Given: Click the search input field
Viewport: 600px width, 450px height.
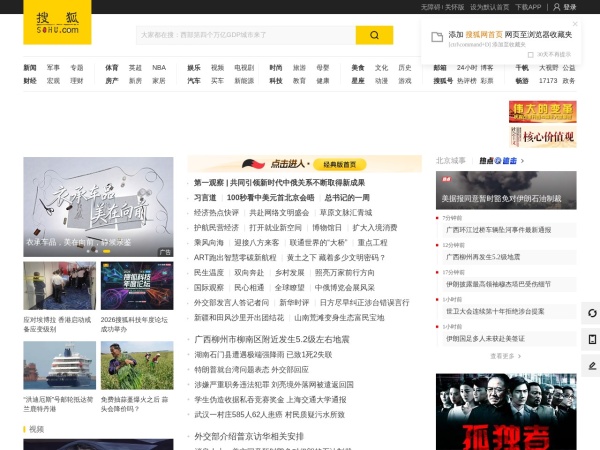Looking at the screenshot, I should [x=246, y=35].
